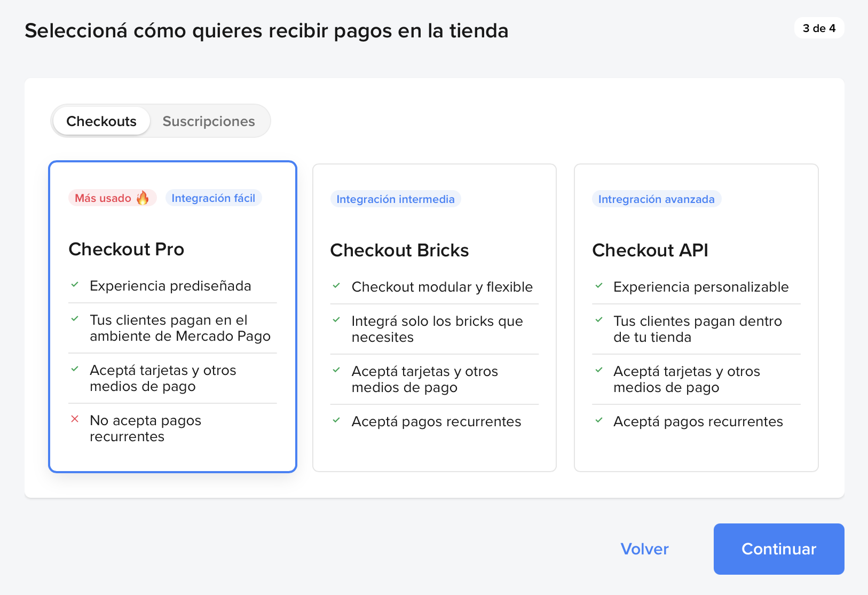Click the checkmark beside 'Experiencia prediseñada'
The image size is (868, 595).
[75, 285]
